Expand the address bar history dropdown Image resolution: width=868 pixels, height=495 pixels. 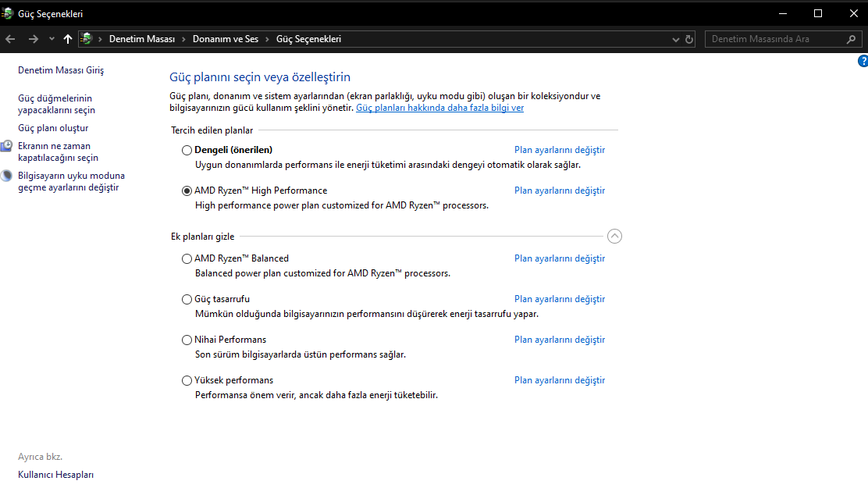click(x=676, y=39)
